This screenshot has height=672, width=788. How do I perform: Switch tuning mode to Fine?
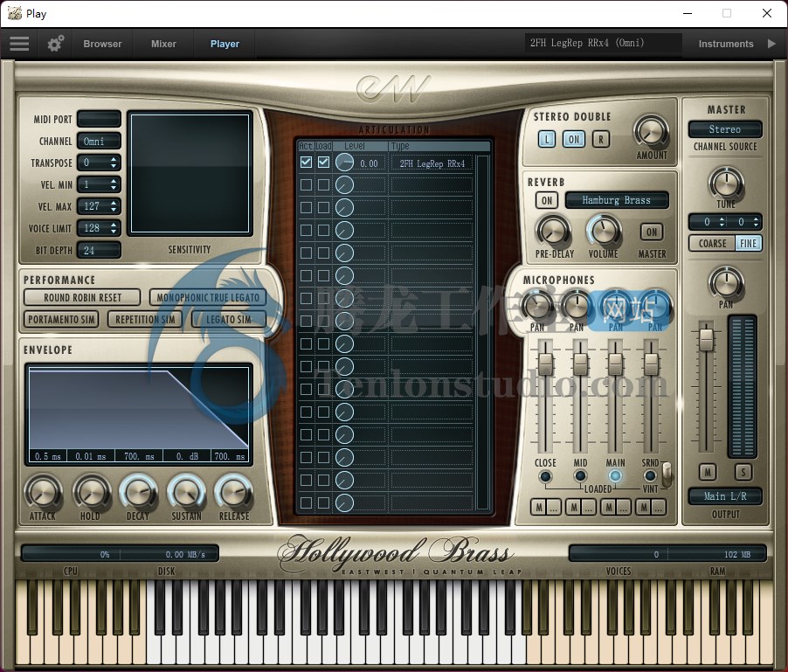coord(749,243)
